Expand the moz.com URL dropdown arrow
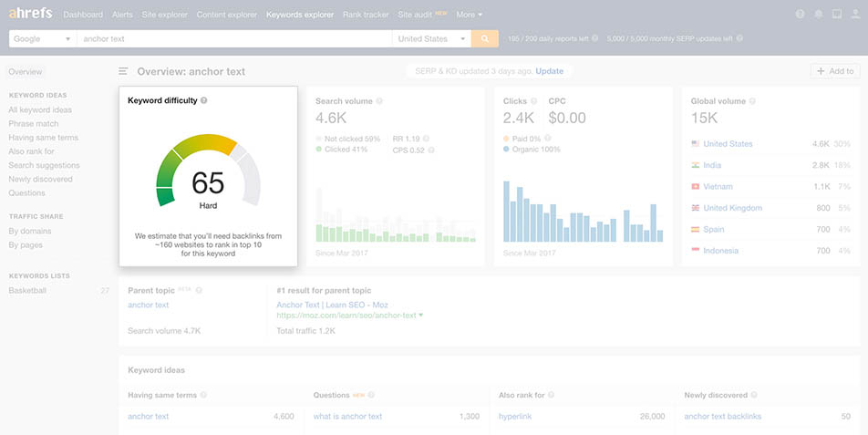Viewport: 868px width, 435px height. click(x=420, y=316)
